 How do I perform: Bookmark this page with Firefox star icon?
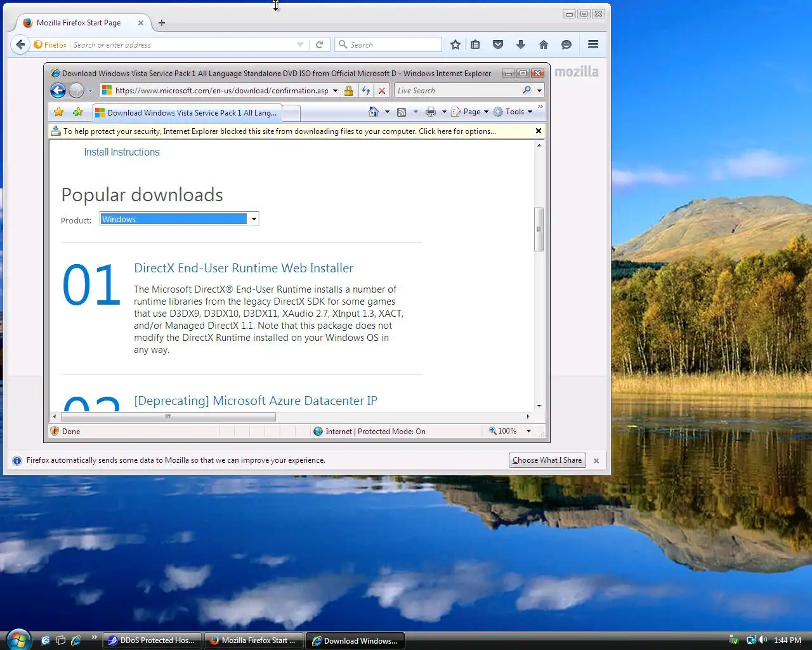click(455, 44)
